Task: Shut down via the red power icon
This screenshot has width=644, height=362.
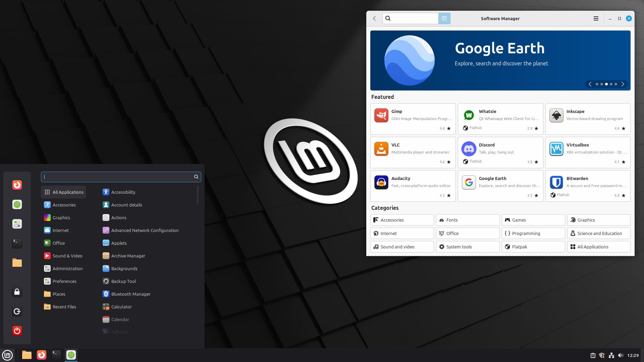Action: [x=17, y=331]
